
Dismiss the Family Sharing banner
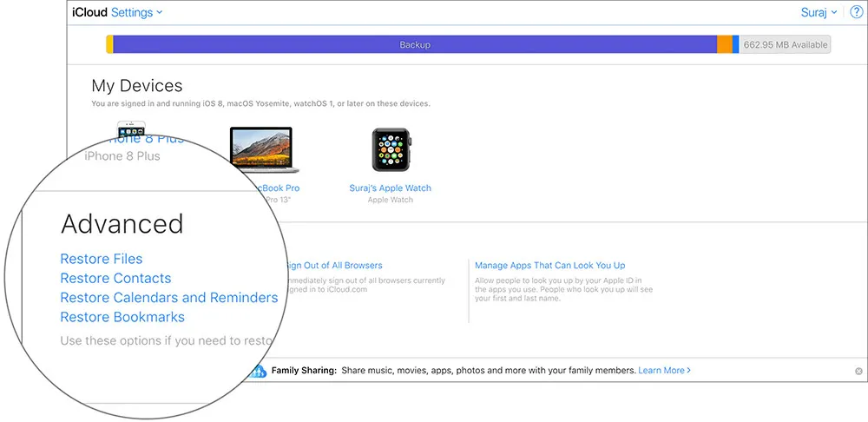pos(858,371)
